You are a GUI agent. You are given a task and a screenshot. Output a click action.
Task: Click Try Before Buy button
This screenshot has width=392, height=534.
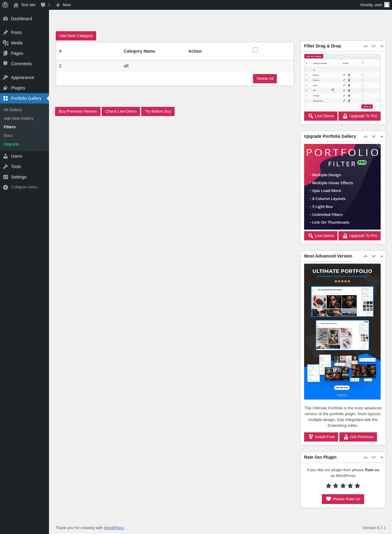click(158, 111)
